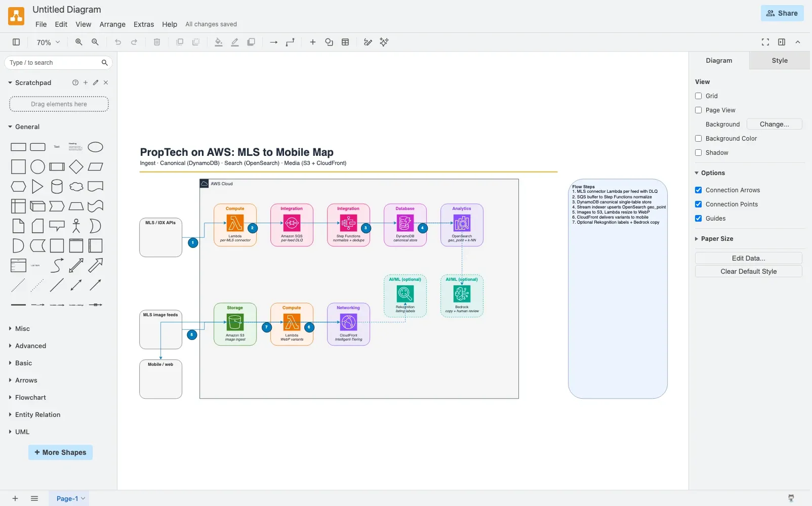This screenshot has height=506, width=812.
Task: Click the sparkle generate icon
Action: click(x=384, y=43)
